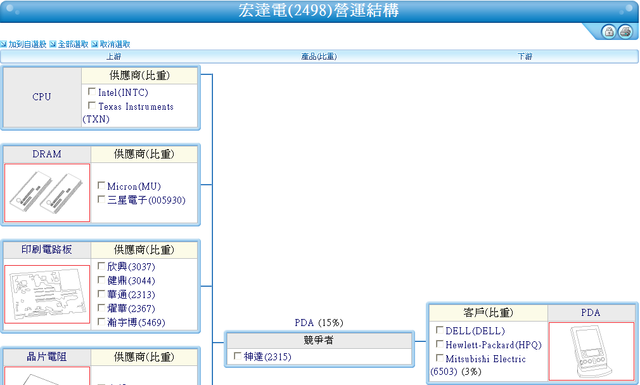The width and height of the screenshot is (640, 385).
Task: Click arrow icon before 取消選取
Action: 95,44
